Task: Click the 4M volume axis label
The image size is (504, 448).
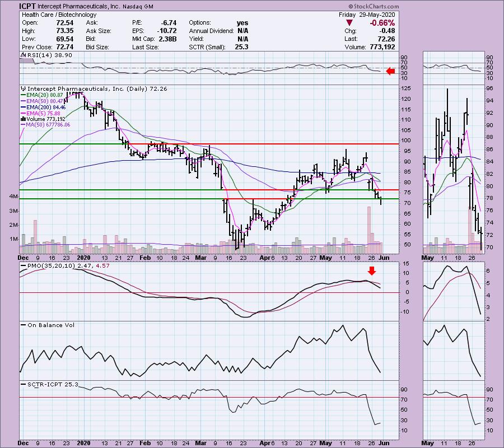Action: [x=14, y=197]
